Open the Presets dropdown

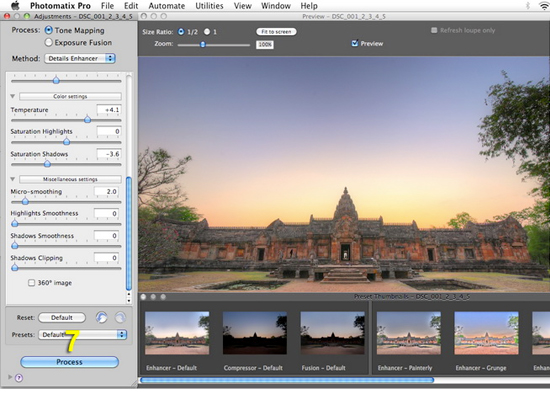click(x=83, y=334)
